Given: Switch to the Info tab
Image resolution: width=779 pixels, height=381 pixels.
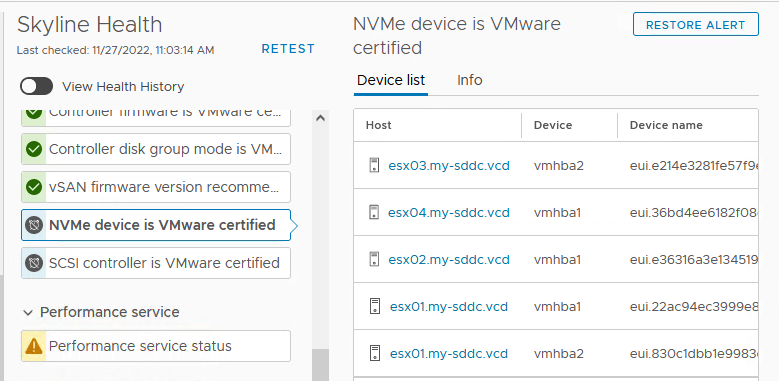Looking at the screenshot, I should pos(469,80).
